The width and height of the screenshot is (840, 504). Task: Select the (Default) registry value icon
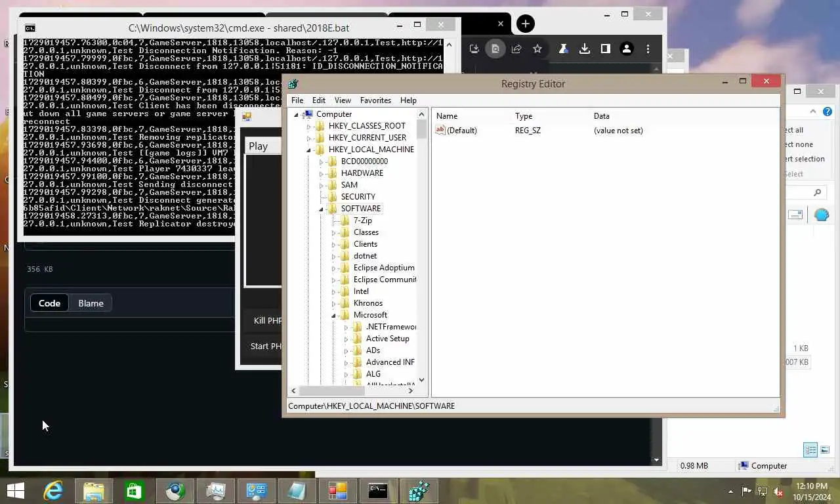[440, 130]
